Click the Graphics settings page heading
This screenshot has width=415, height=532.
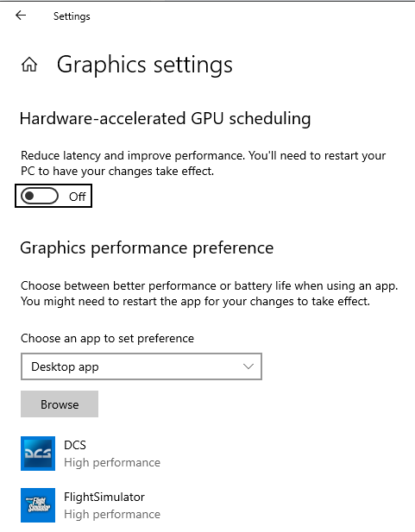[145, 65]
